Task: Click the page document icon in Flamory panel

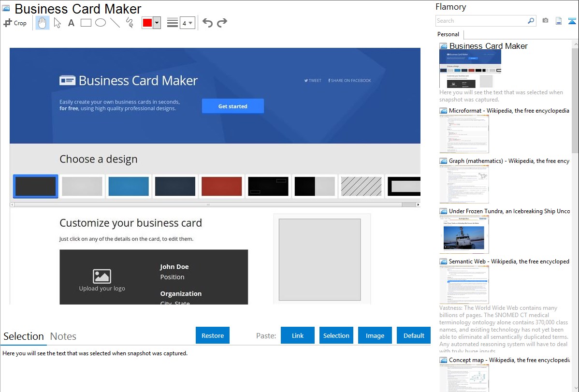Action: (x=559, y=21)
